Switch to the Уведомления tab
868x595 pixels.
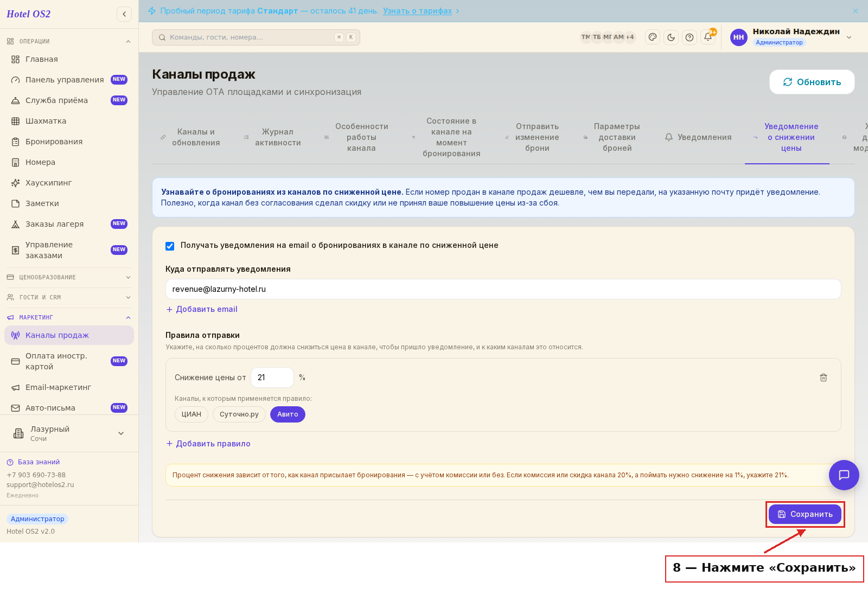click(698, 137)
